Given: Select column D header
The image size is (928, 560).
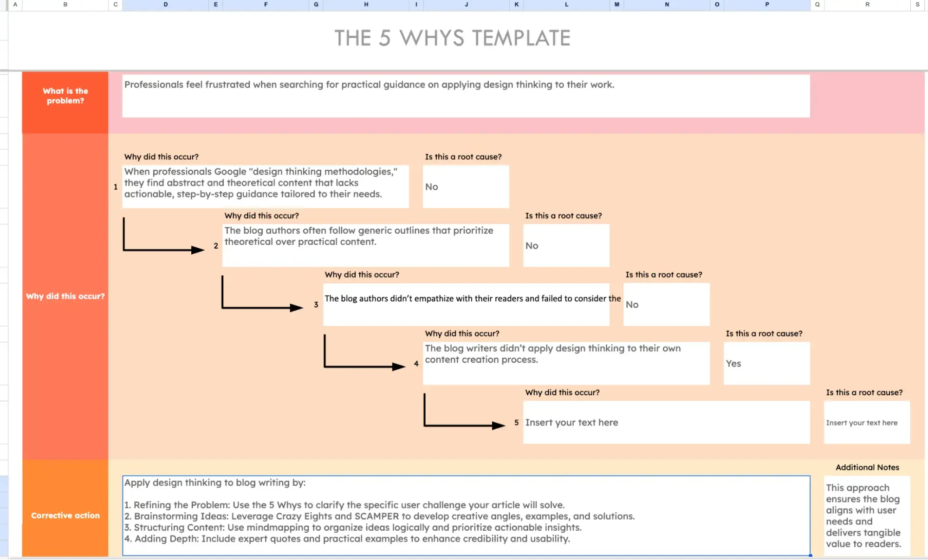Looking at the screenshot, I should [165, 5].
